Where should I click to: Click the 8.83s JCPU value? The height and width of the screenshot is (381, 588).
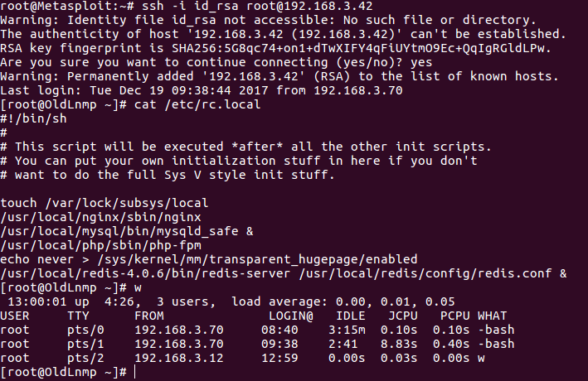402,343
